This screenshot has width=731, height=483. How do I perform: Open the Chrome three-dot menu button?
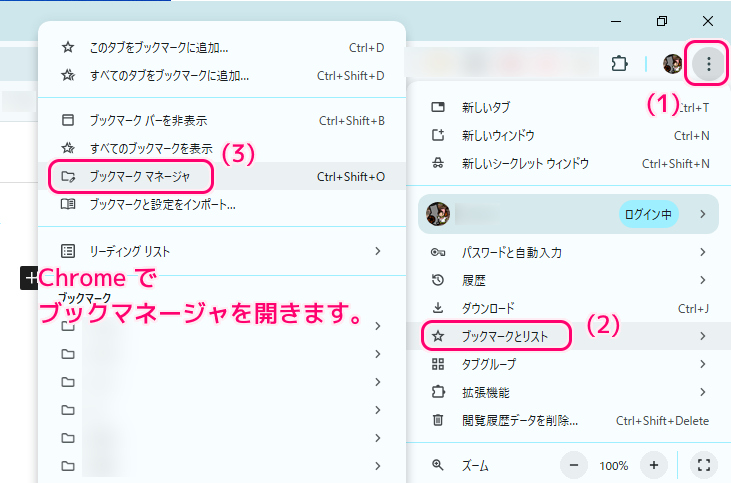[708, 64]
